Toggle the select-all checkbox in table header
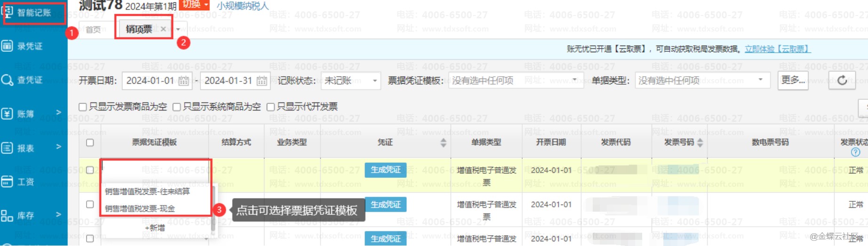The height and width of the screenshot is (246, 868). pos(90,143)
